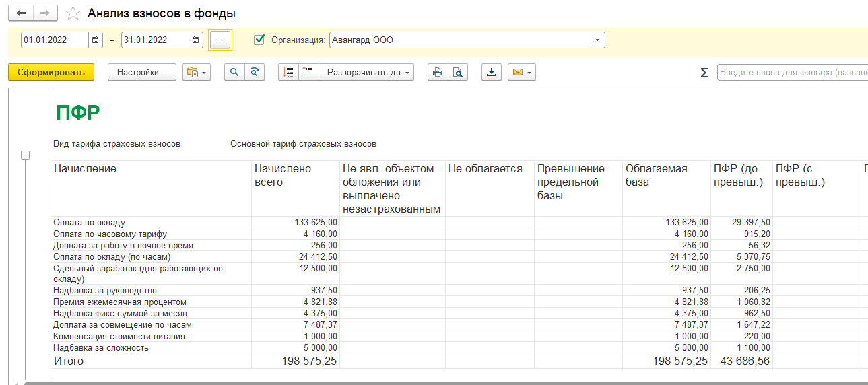Screen dimensions: 868x385
Task: Uncheck the Организация filter checkbox
Action: [x=259, y=40]
